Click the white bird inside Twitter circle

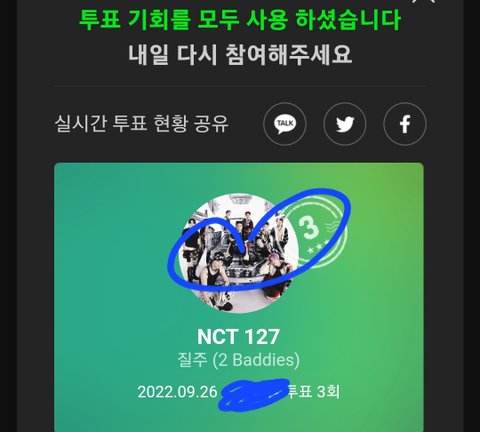click(345, 124)
